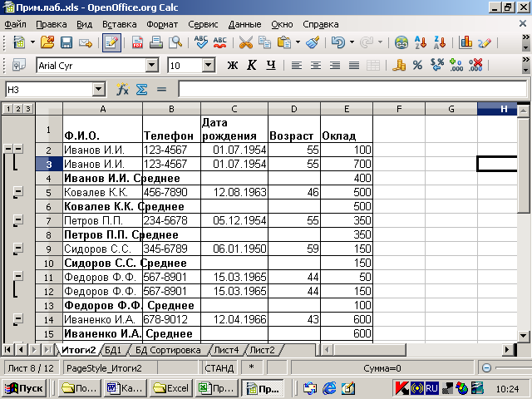Open the Формат menu
Viewport: 532px width, 399px height.
pos(162,24)
